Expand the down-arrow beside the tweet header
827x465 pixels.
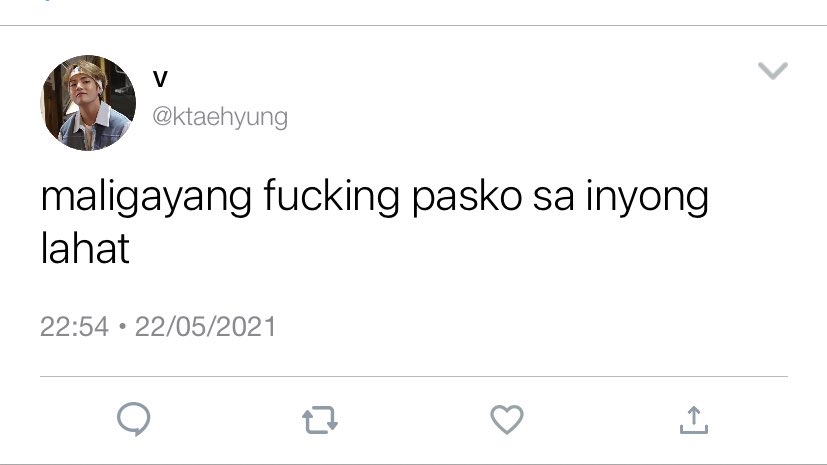tap(773, 70)
